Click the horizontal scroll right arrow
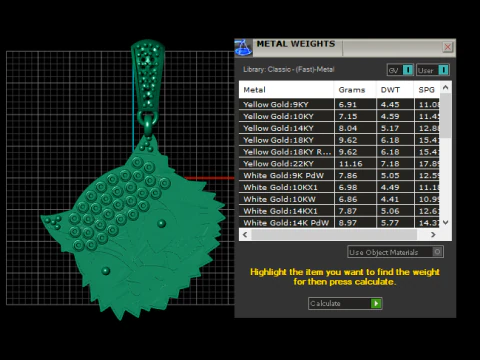This screenshot has height=360, width=480. point(433,235)
